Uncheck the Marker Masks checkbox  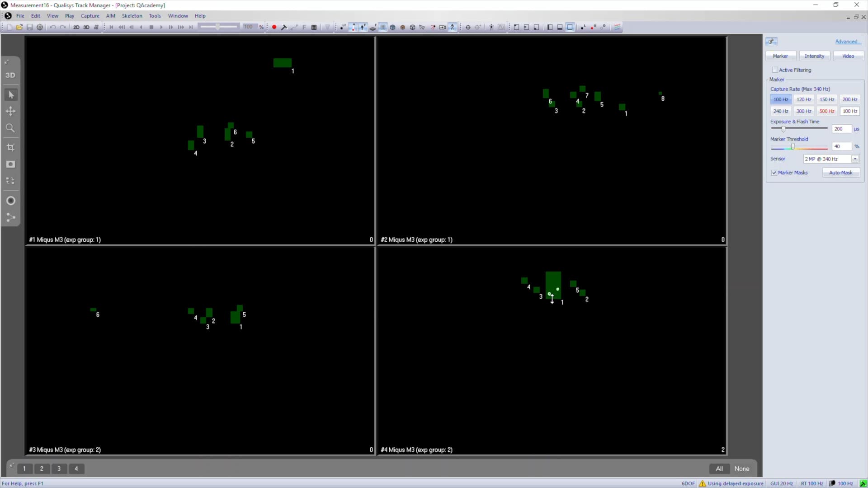point(774,173)
